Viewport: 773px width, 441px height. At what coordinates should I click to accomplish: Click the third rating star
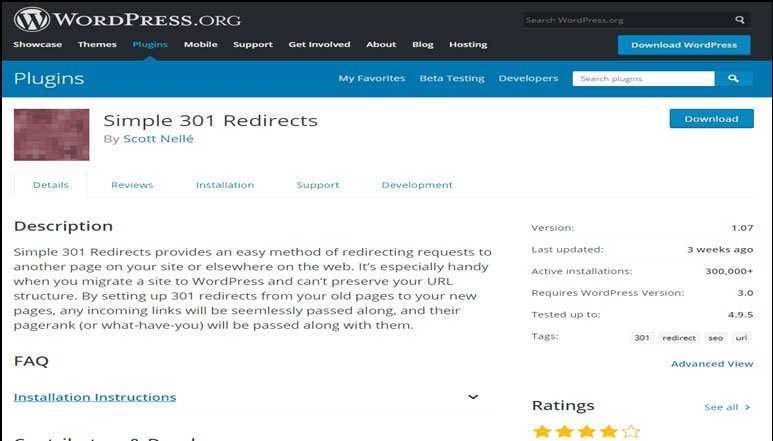tap(587, 432)
